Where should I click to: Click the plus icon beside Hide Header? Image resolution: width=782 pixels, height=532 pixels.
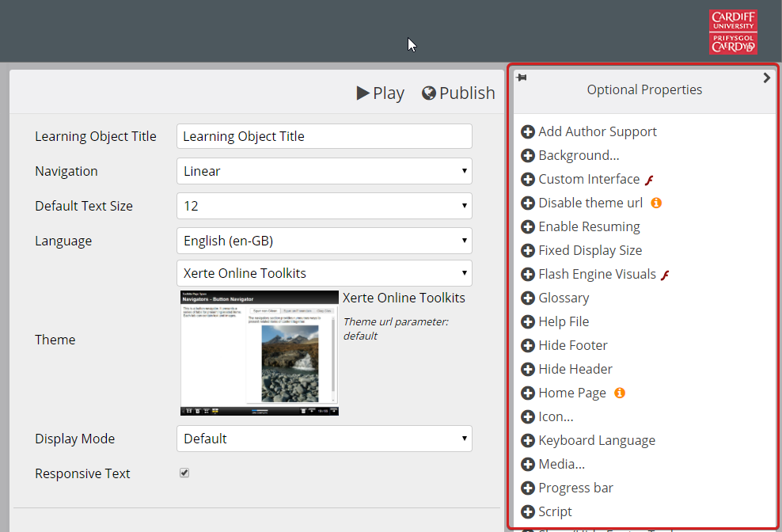pyautogui.click(x=528, y=369)
